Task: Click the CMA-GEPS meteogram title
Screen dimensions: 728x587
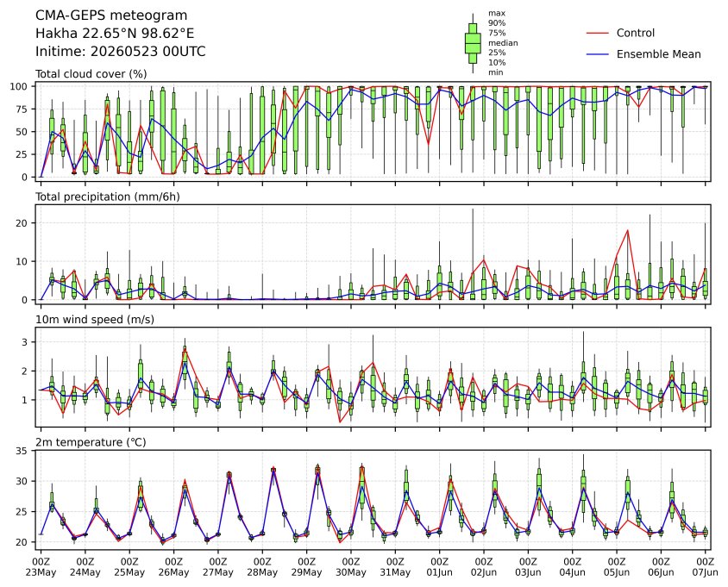Action: [x=111, y=16]
